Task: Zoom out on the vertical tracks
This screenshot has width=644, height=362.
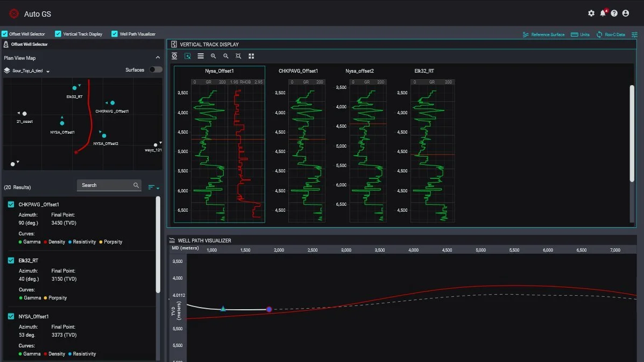Action: pos(226,56)
